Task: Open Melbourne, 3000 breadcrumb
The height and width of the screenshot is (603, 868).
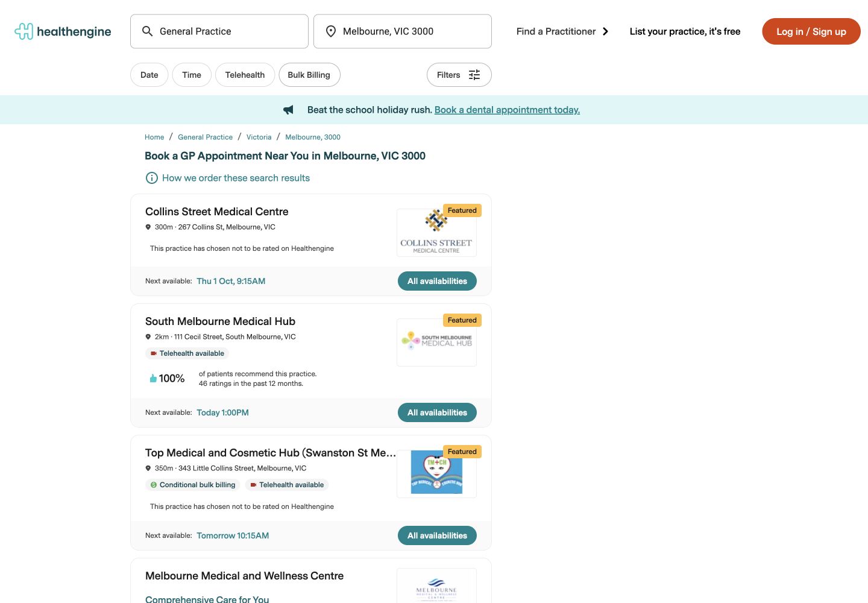Action: coord(313,137)
